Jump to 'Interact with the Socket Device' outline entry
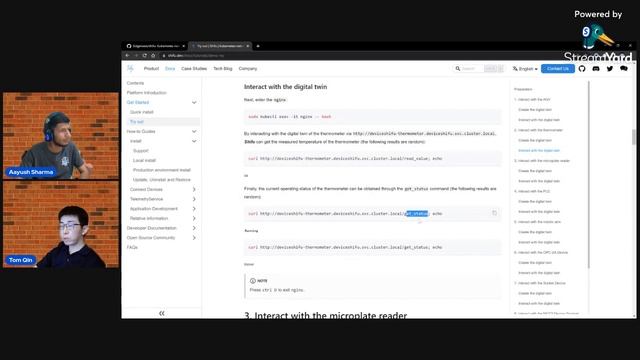 [540, 283]
